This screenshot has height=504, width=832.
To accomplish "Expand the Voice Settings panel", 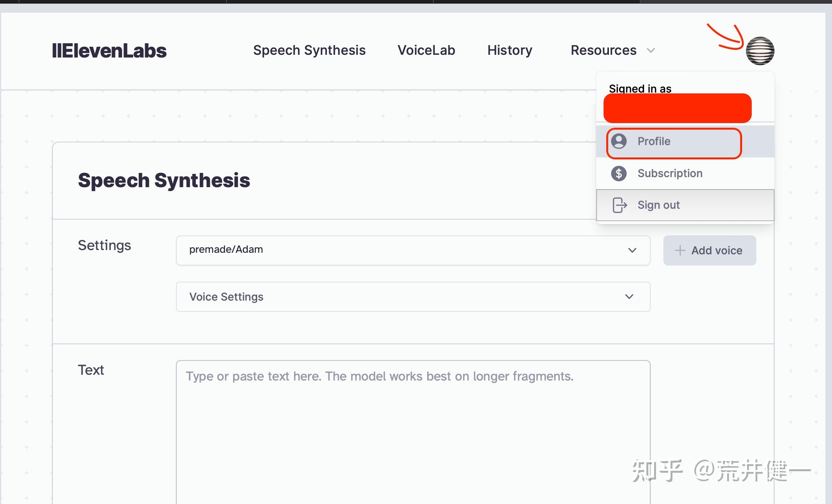I will [x=413, y=297].
